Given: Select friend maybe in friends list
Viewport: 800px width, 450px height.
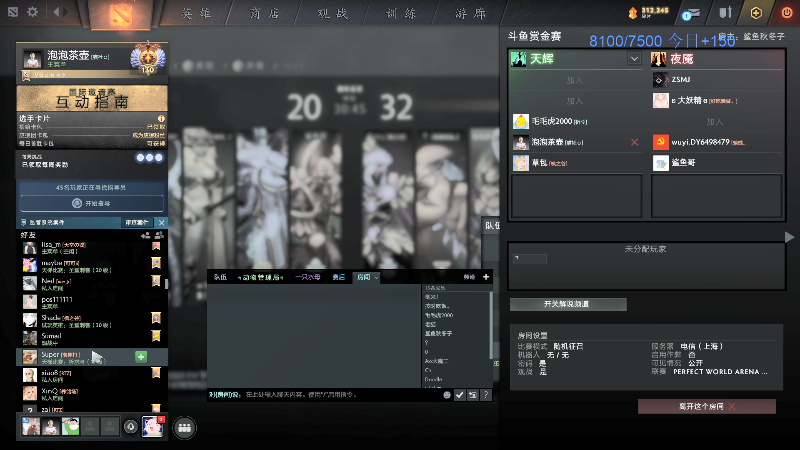Looking at the screenshot, I should (92, 266).
